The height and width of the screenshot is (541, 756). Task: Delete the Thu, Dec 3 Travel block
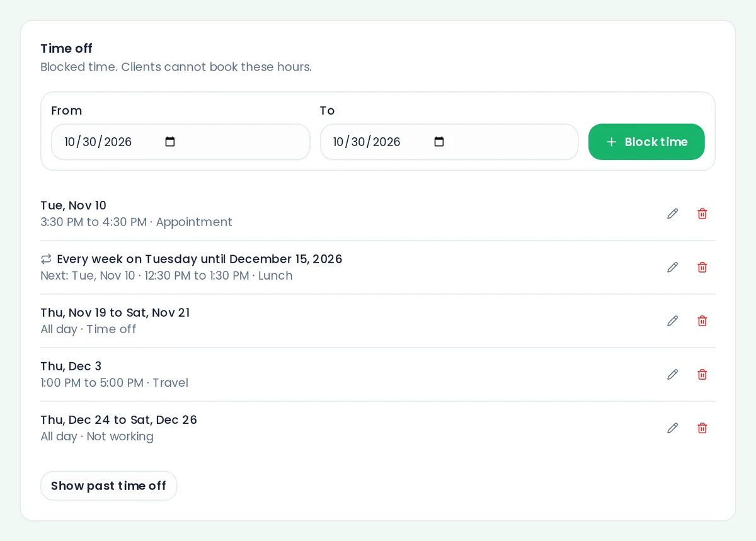(702, 374)
